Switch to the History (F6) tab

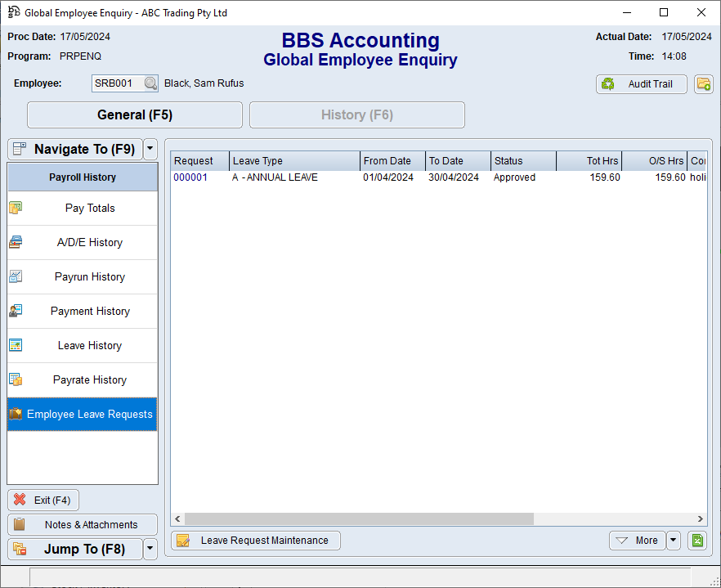(356, 115)
